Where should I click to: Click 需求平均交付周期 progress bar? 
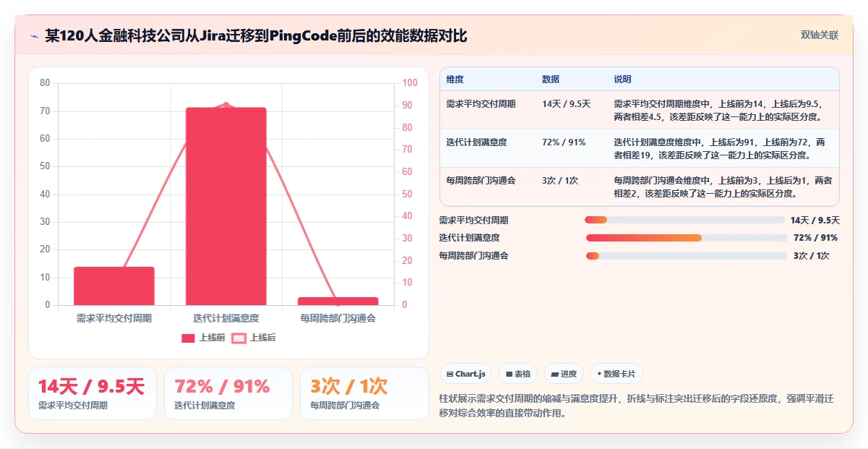pyautogui.click(x=684, y=220)
